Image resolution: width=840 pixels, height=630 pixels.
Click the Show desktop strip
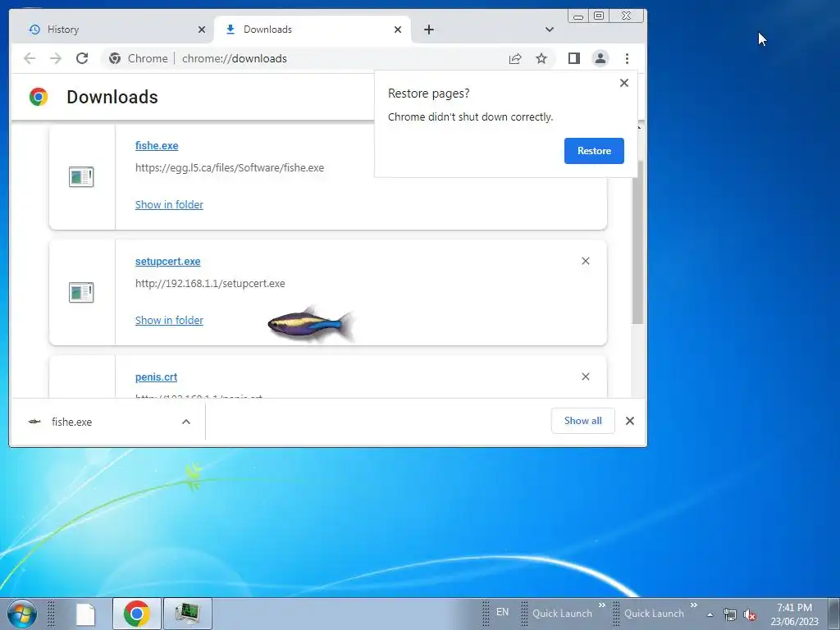tap(833, 614)
